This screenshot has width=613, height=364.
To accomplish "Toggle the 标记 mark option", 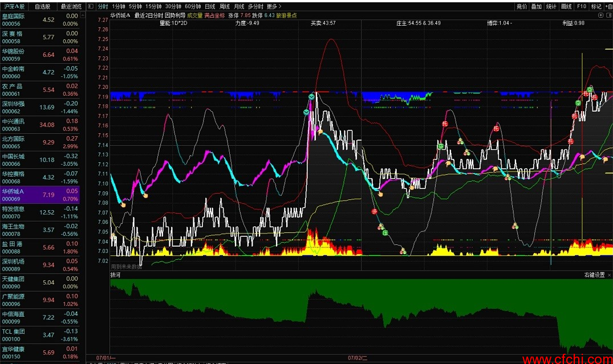I will pyautogui.click(x=596, y=7).
